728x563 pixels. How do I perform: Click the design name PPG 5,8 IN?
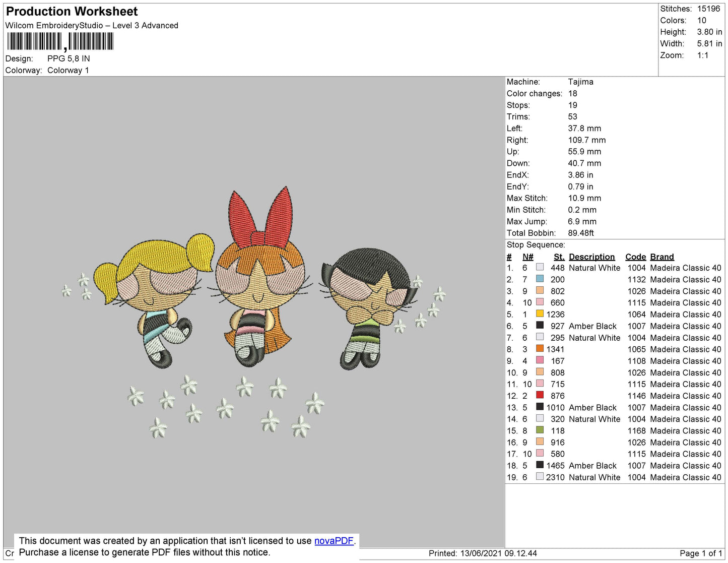tap(69, 58)
